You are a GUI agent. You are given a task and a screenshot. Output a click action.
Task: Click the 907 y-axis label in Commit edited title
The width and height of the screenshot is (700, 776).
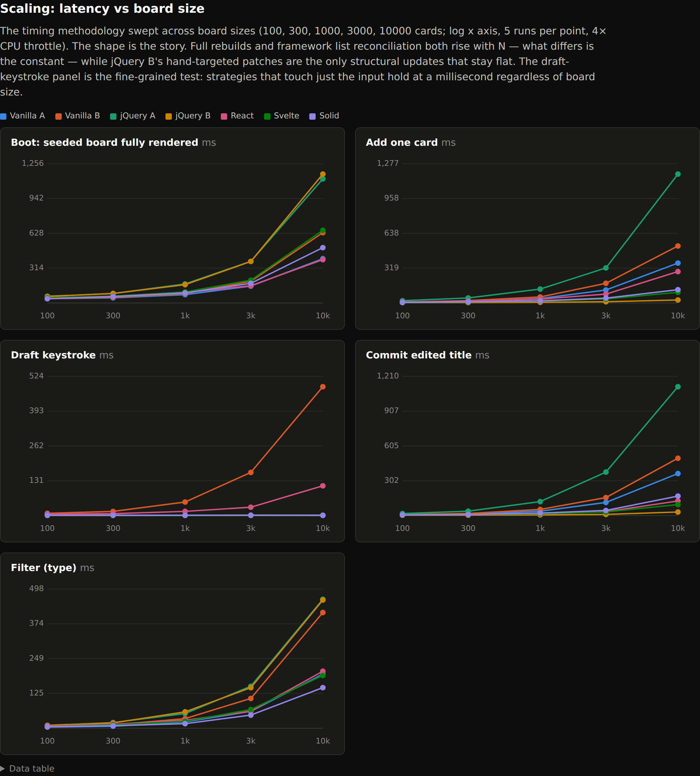392,411
